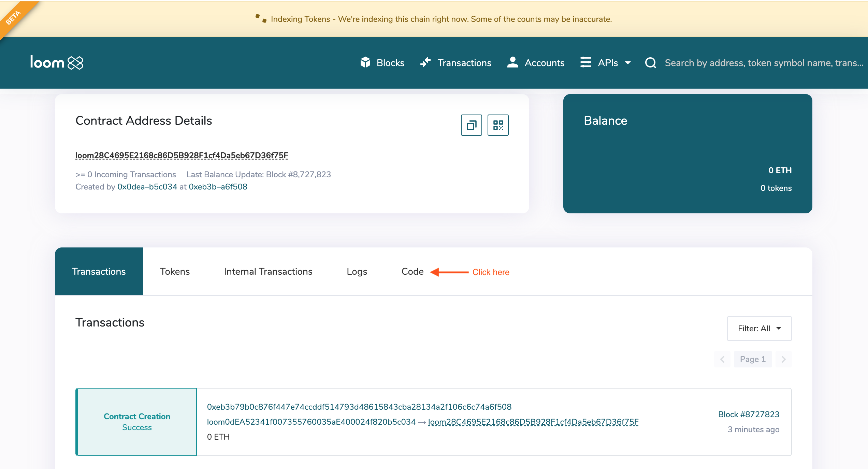Image resolution: width=868 pixels, height=469 pixels.
Task: Click the Transactions arrows icon in navbar
Action: (425, 62)
